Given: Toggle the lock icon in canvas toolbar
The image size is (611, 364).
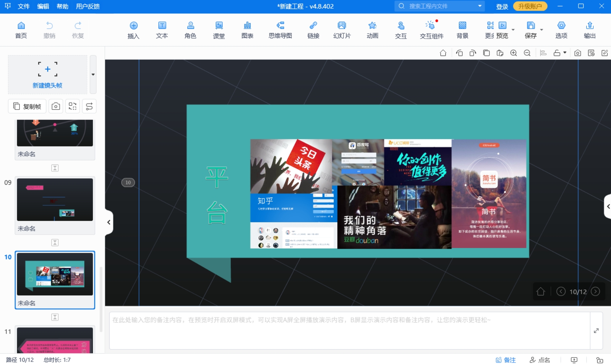Looking at the screenshot, I should [557, 53].
